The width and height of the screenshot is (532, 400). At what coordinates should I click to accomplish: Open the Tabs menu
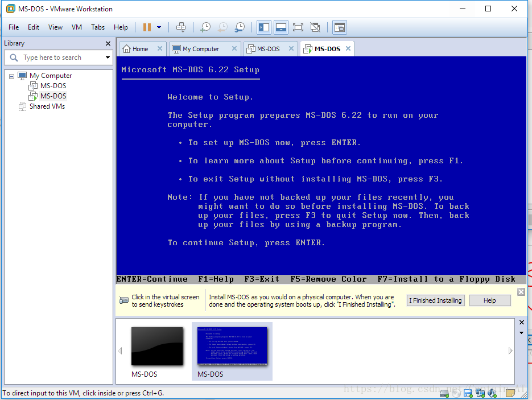[98, 27]
